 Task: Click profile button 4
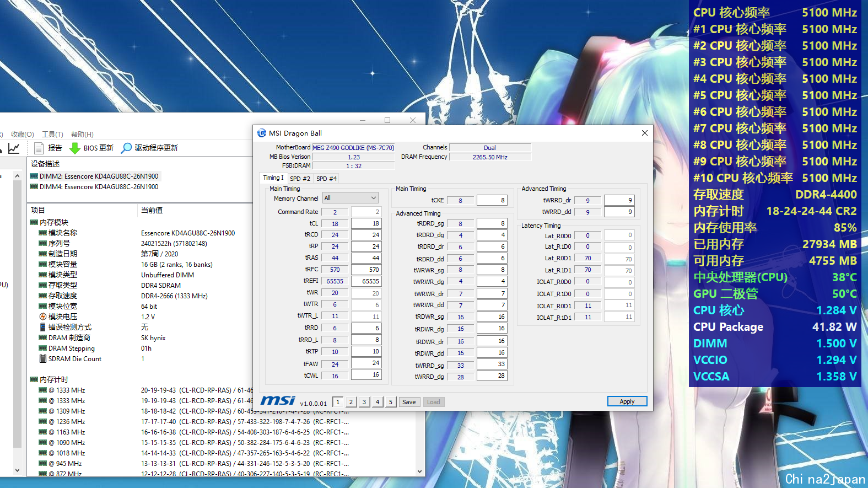point(378,402)
